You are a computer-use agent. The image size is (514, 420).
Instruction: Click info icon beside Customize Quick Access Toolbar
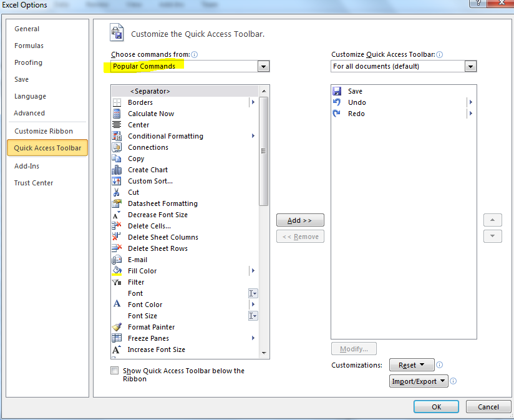pos(440,54)
